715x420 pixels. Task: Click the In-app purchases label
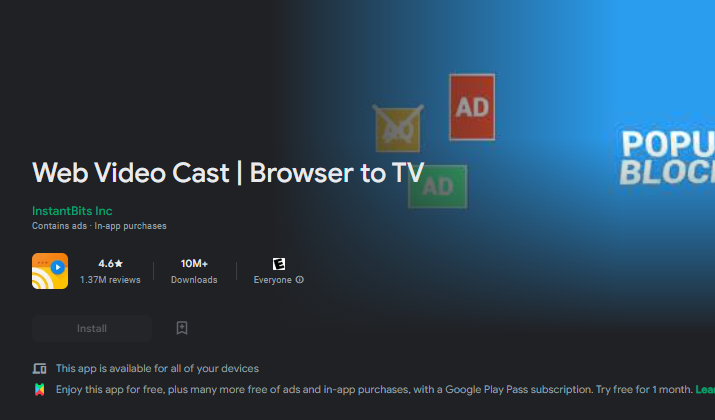130,226
